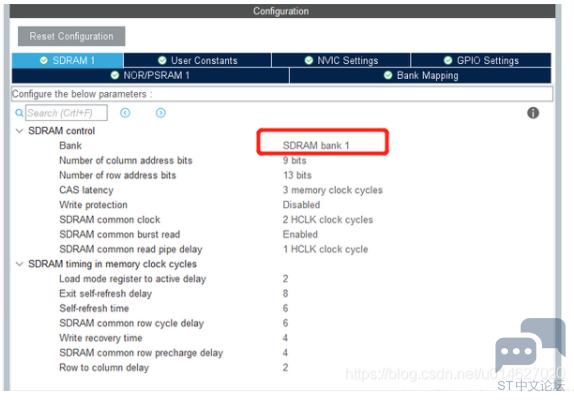The height and width of the screenshot is (401, 574).
Task: Open the GPIO Settings tab
Action: 481,60
